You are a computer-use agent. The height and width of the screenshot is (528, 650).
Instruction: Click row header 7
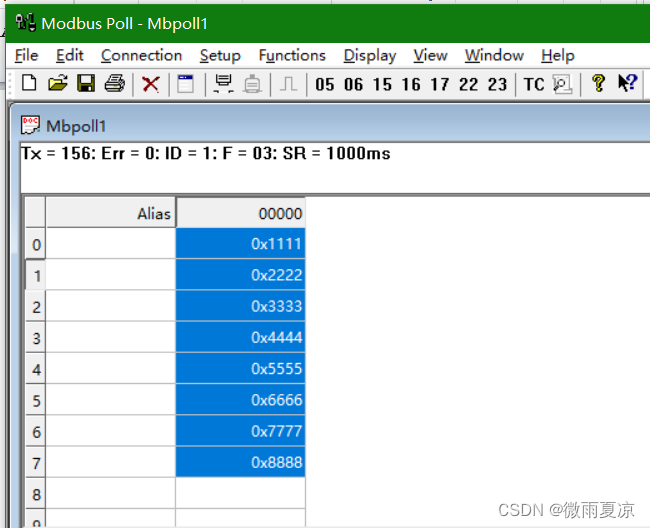coord(36,463)
